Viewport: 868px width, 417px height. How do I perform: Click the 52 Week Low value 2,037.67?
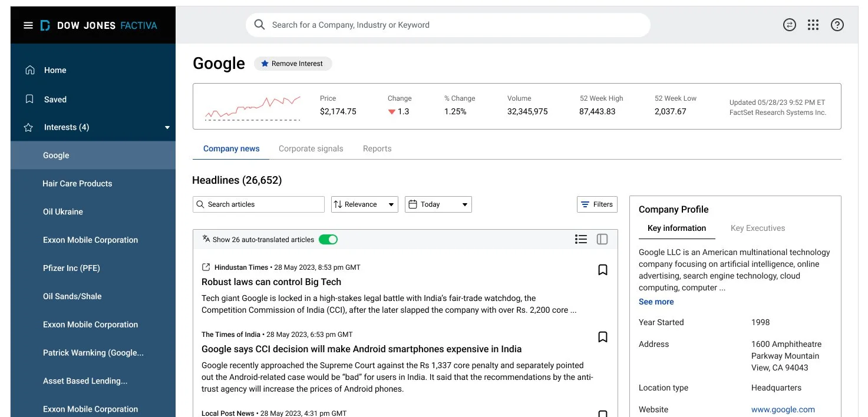[x=671, y=111]
